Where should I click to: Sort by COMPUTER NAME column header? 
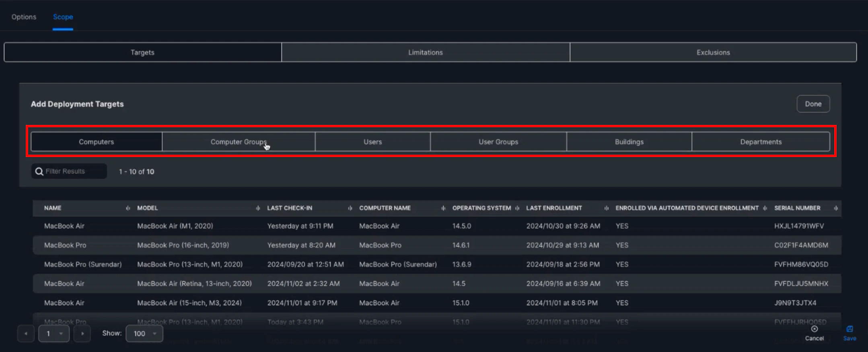385,208
